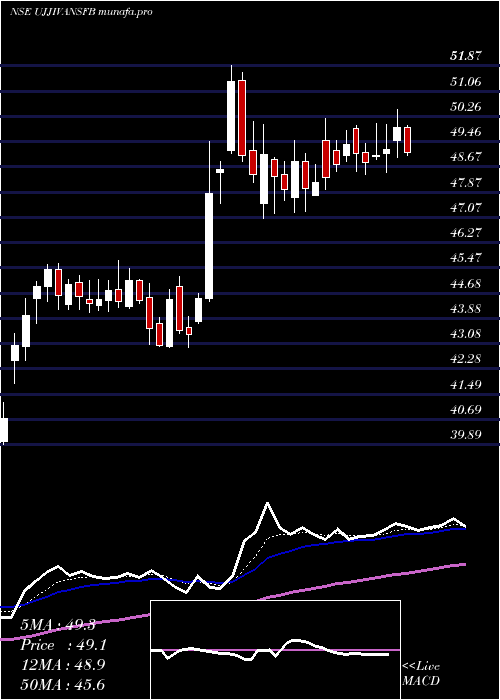Screen dimensions: 500x700
Task: Click the 51.06 price level label
Action: [467, 82]
